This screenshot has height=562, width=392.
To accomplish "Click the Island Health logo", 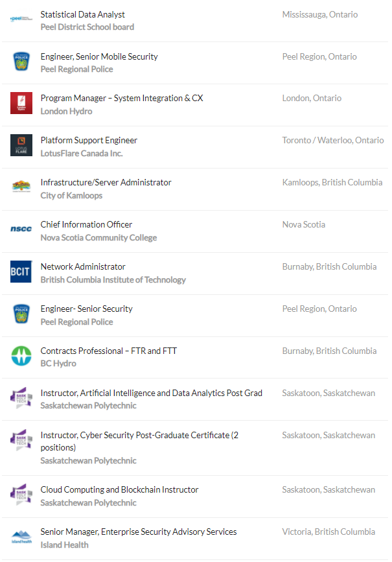I will tap(21, 537).
